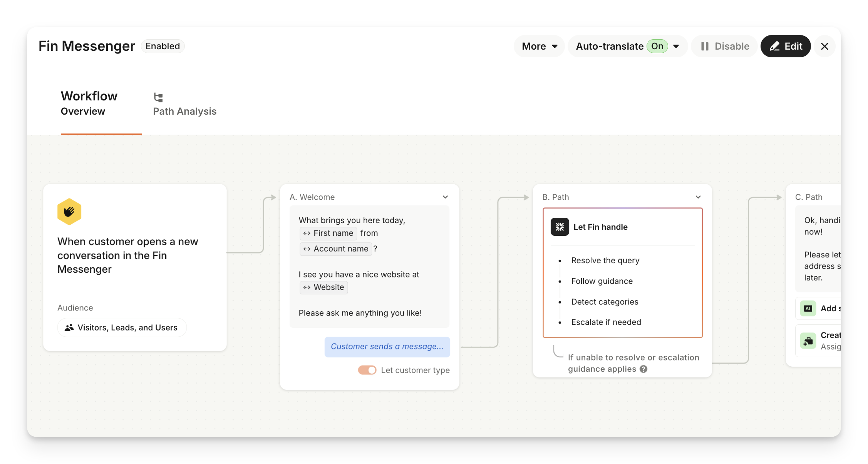This screenshot has height=464, width=868.
Task: Click the yellow waving hand trigger icon
Action: 69,212
